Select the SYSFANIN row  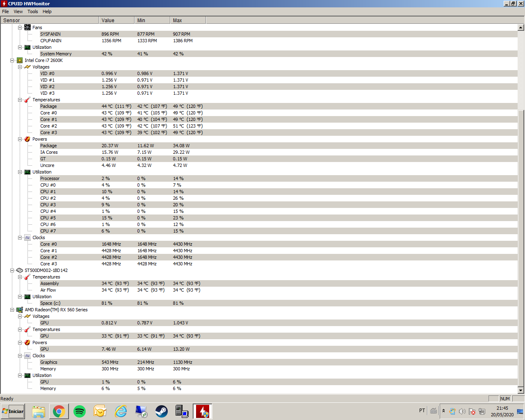[278, 34]
